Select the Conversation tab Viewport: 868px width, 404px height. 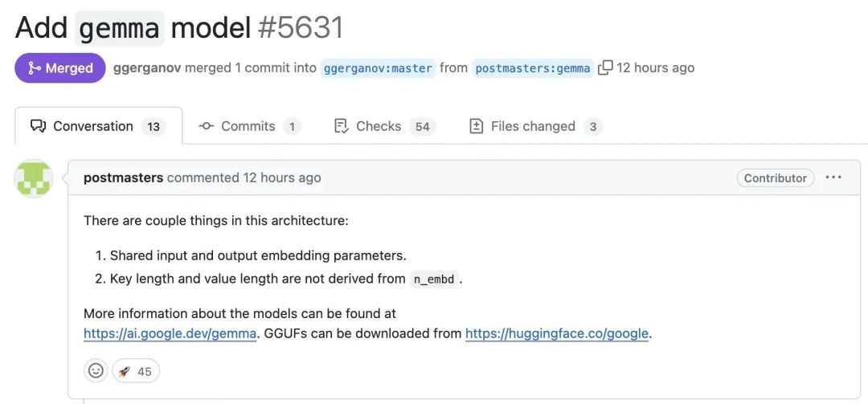point(99,126)
